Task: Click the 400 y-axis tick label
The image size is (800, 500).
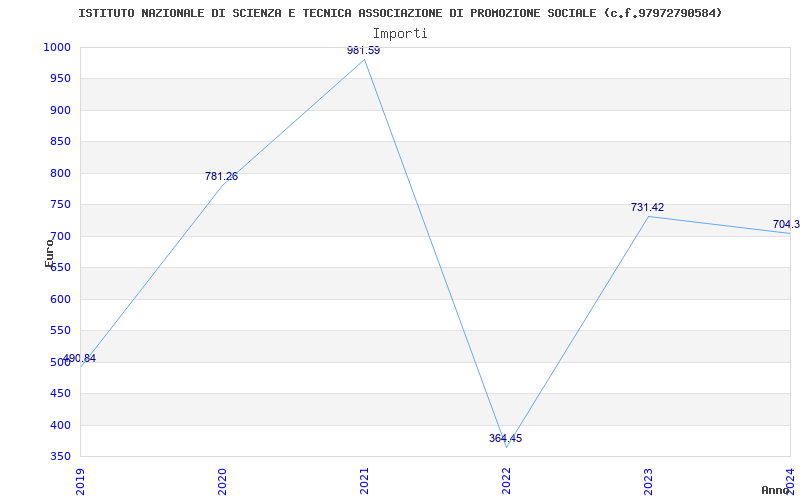Action: pyautogui.click(x=60, y=425)
